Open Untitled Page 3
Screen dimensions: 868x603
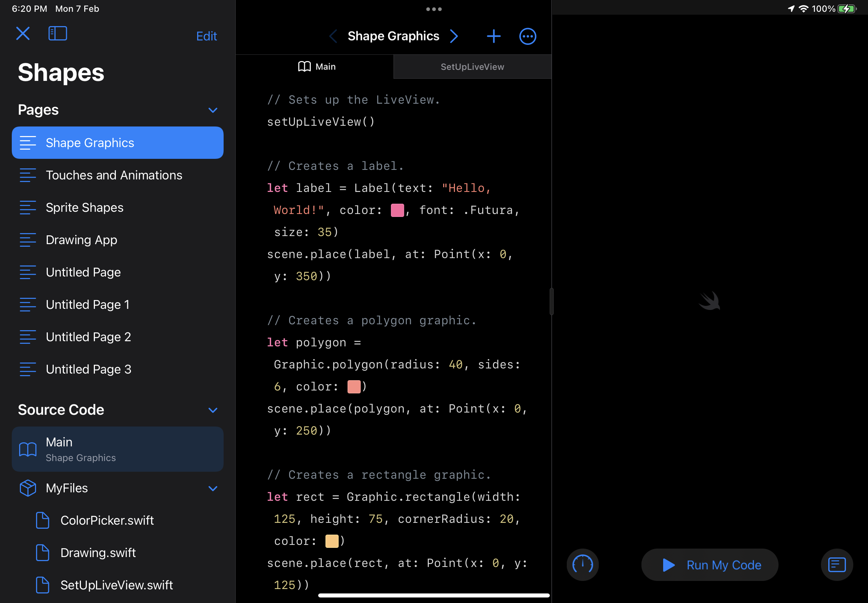[x=118, y=369]
